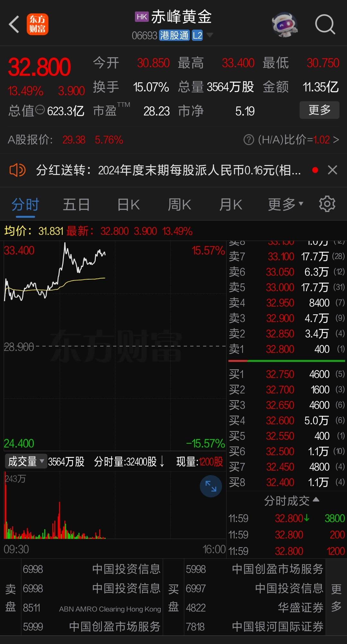
Task: Tap the 卖4 row at 32.950
Action: tap(287, 303)
